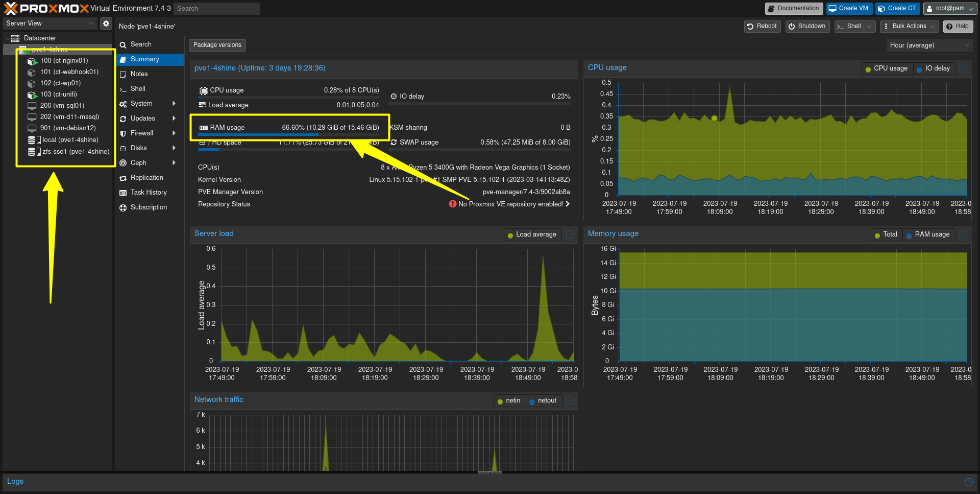Click container icon of 103 (ct-unifi)

pos(32,95)
